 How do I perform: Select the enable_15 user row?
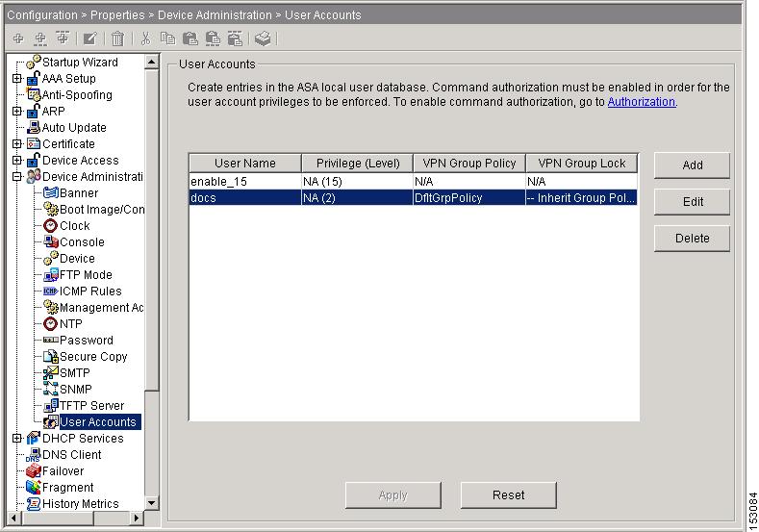point(413,182)
